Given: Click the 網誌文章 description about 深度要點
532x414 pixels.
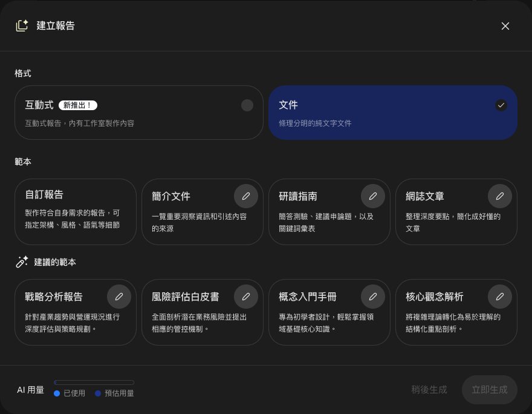Looking at the screenshot, I should tap(453, 223).
